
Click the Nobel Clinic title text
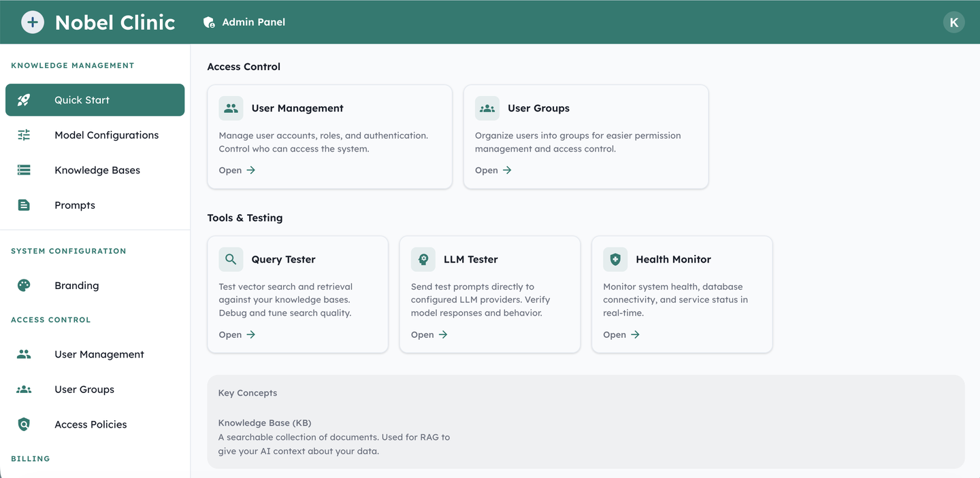[115, 22]
